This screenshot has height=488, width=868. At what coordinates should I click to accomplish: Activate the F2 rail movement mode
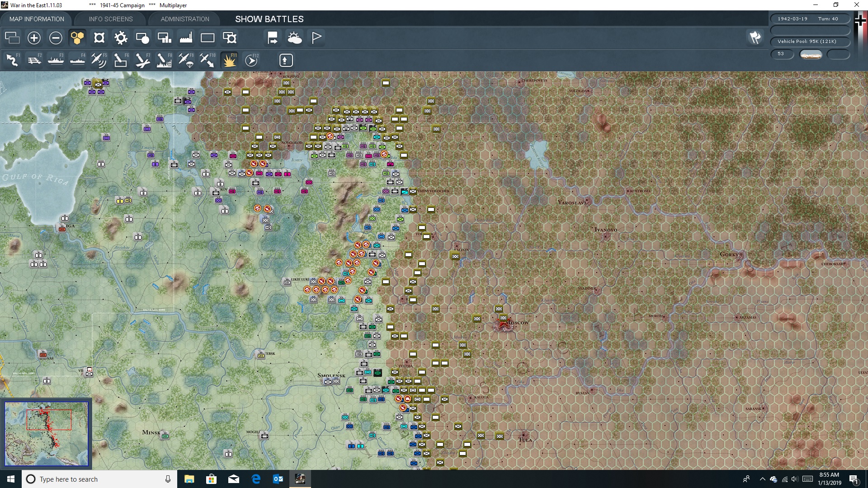pyautogui.click(x=34, y=60)
